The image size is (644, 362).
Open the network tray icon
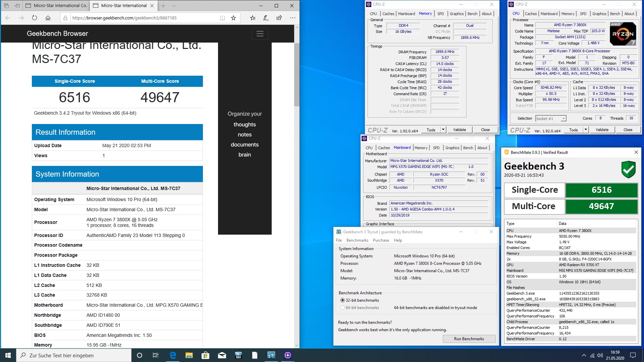coord(592,355)
